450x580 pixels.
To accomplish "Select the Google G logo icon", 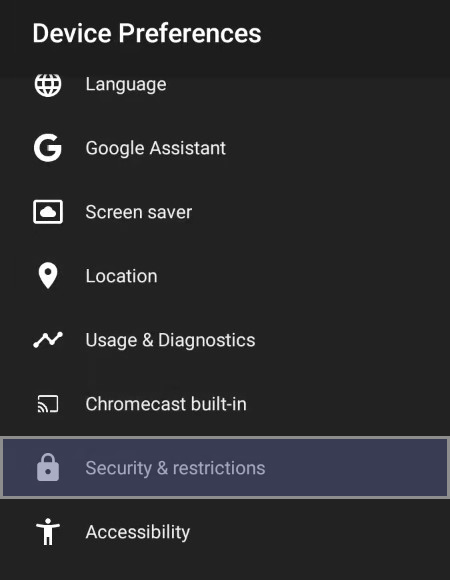I will pos(48,148).
